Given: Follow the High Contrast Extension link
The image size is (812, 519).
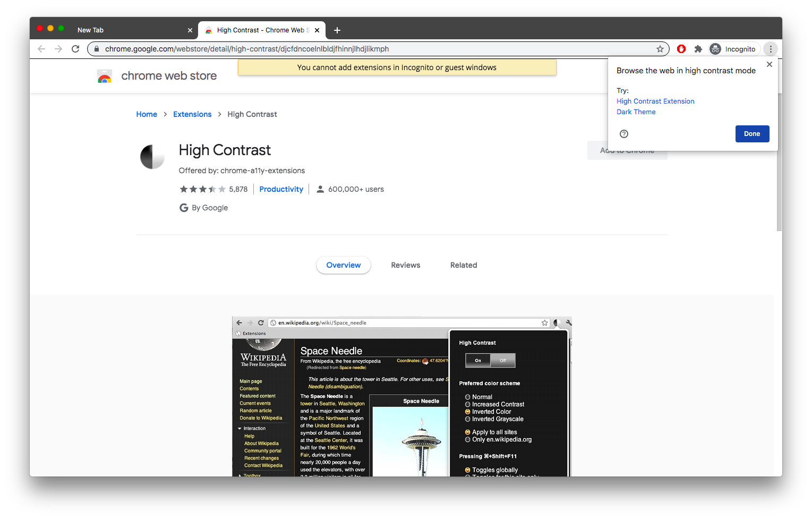Looking at the screenshot, I should point(655,101).
